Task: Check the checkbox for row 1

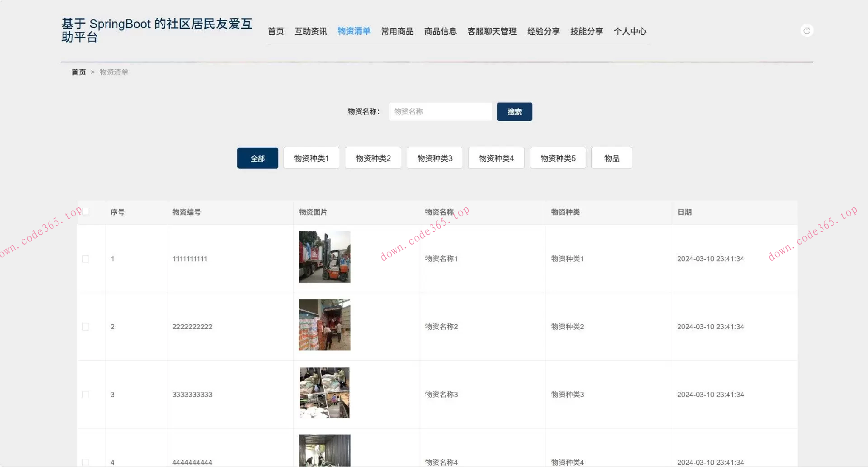Action: point(85,258)
